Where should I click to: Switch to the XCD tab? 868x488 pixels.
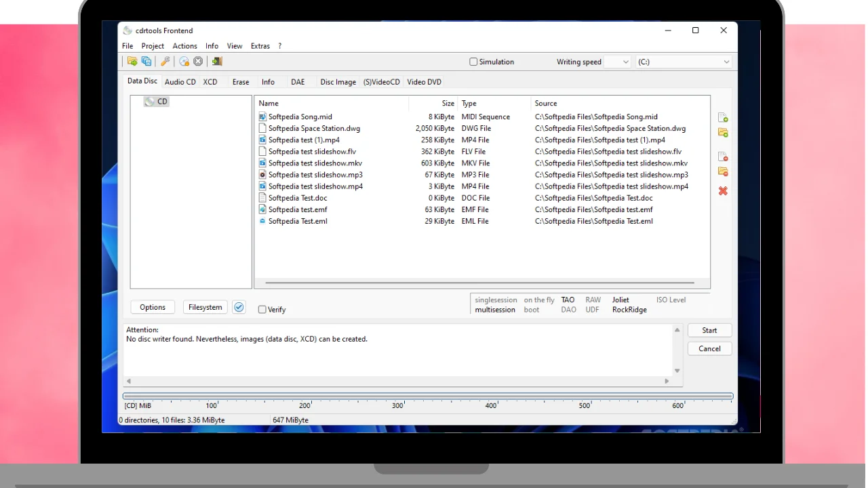(210, 82)
